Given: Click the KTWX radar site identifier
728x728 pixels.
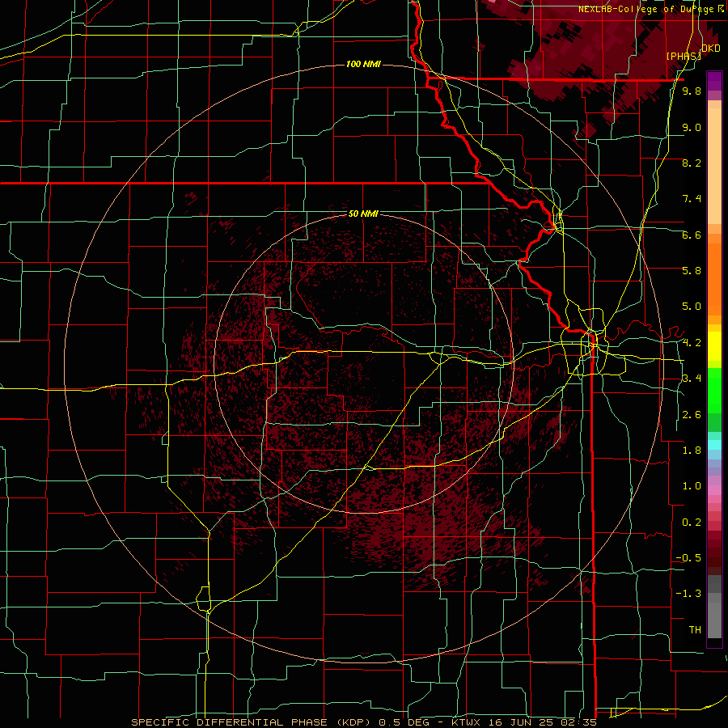Looking at the screenshot, I should point(467,722).
